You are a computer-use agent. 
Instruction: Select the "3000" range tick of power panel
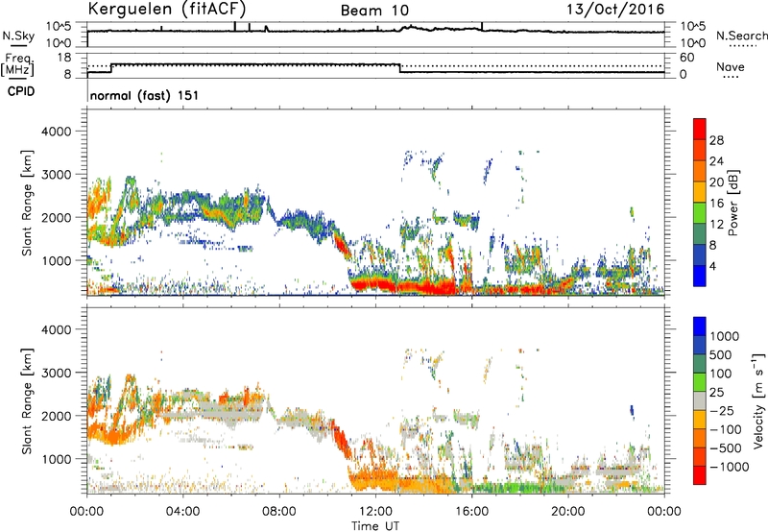coord(56,175)
